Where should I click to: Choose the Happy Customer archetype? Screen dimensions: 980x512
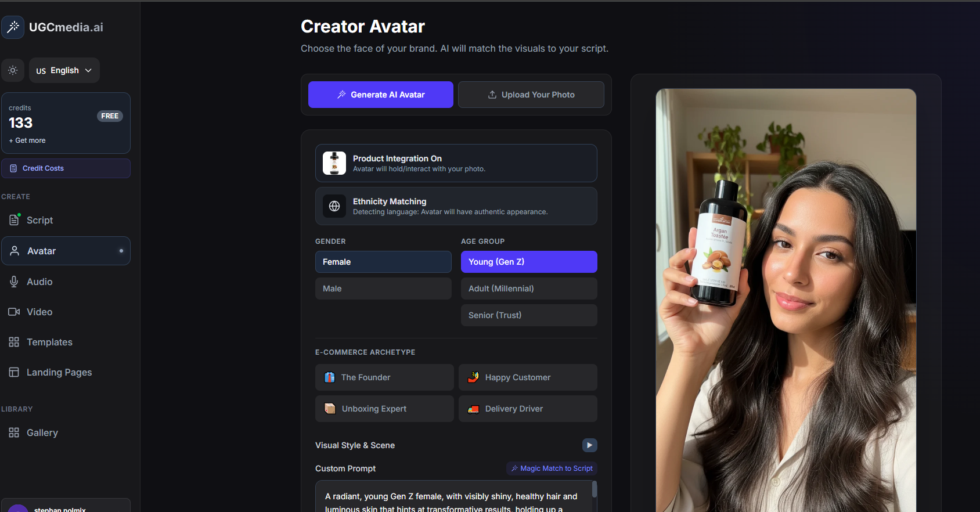coord(528,377)
